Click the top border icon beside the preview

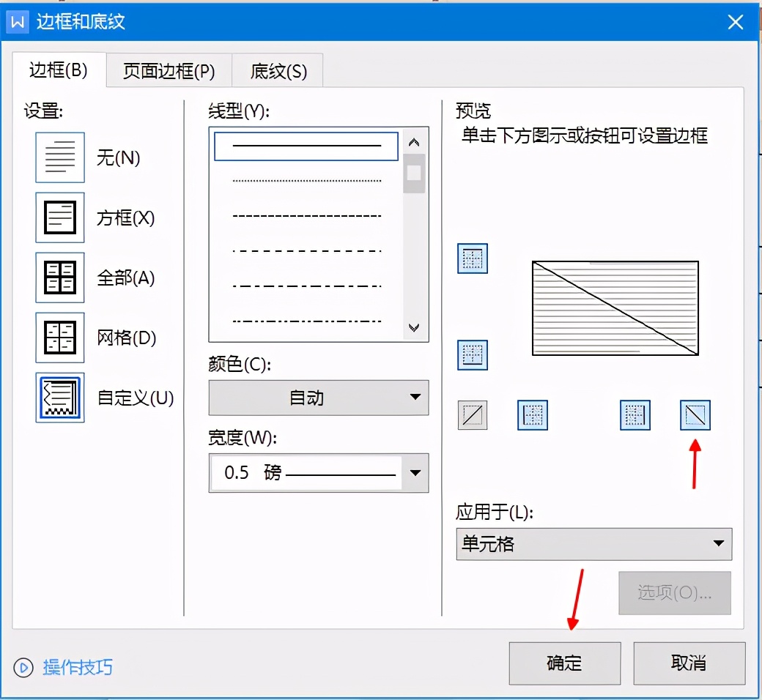coord(473,258)
